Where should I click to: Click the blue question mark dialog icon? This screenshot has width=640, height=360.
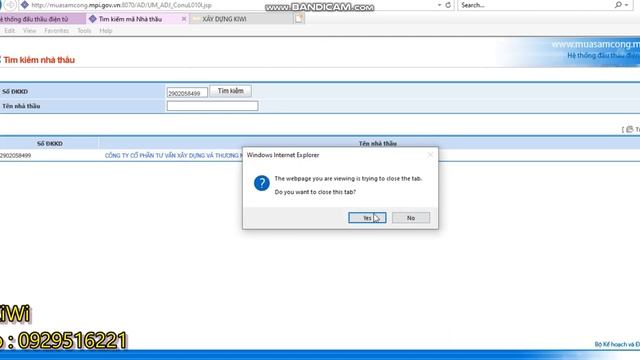tap(262, 183)
